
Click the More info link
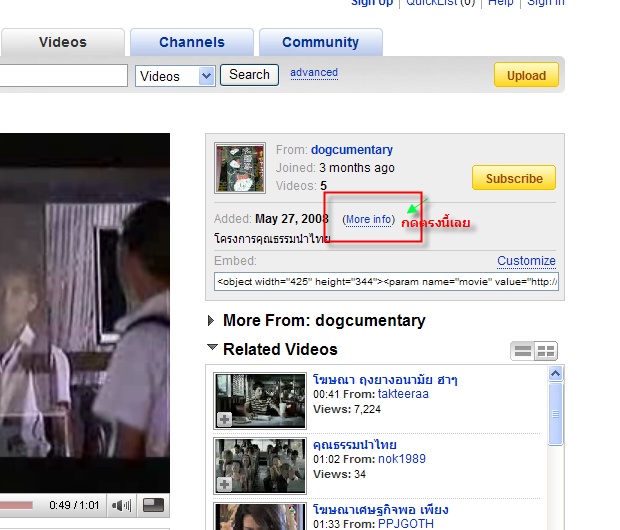[x=369, y=220]
